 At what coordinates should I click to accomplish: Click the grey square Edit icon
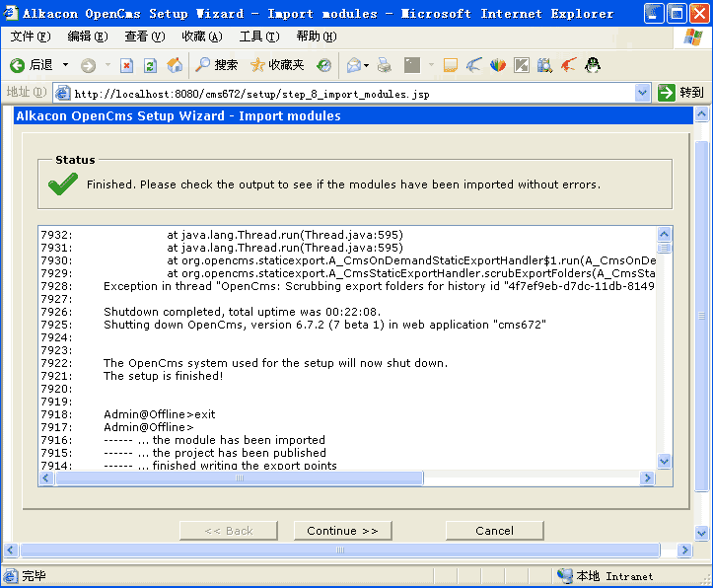412,65
